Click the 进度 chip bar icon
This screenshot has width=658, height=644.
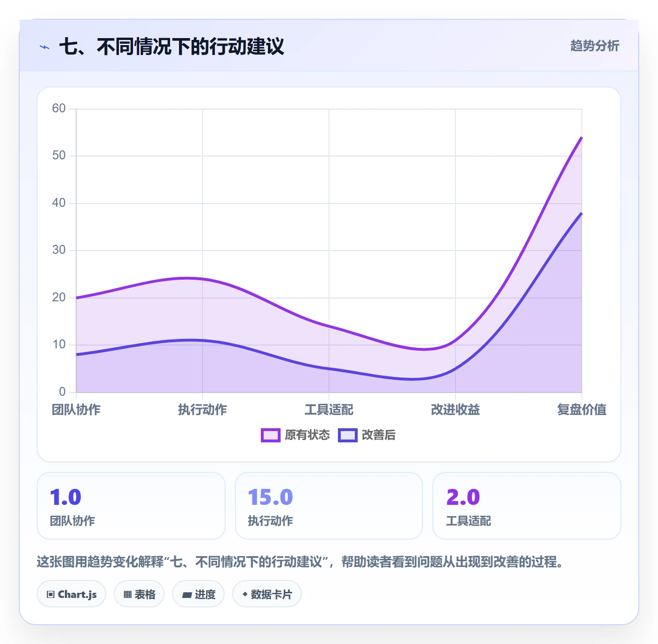point(187,595)
